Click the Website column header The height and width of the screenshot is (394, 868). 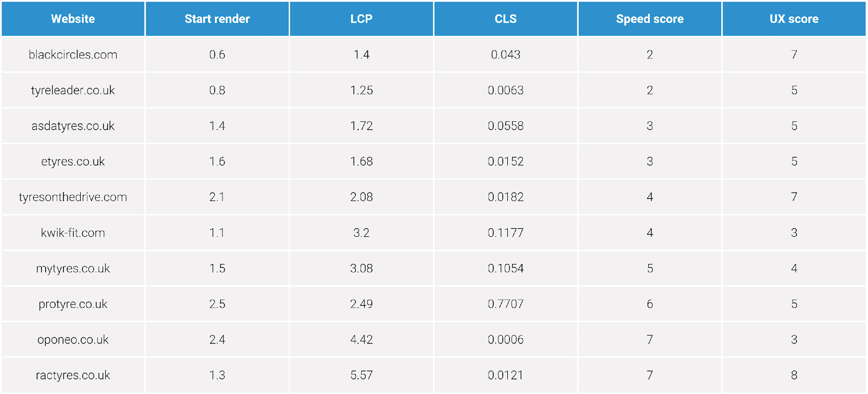pyautogui.click(x=73, y=19)
